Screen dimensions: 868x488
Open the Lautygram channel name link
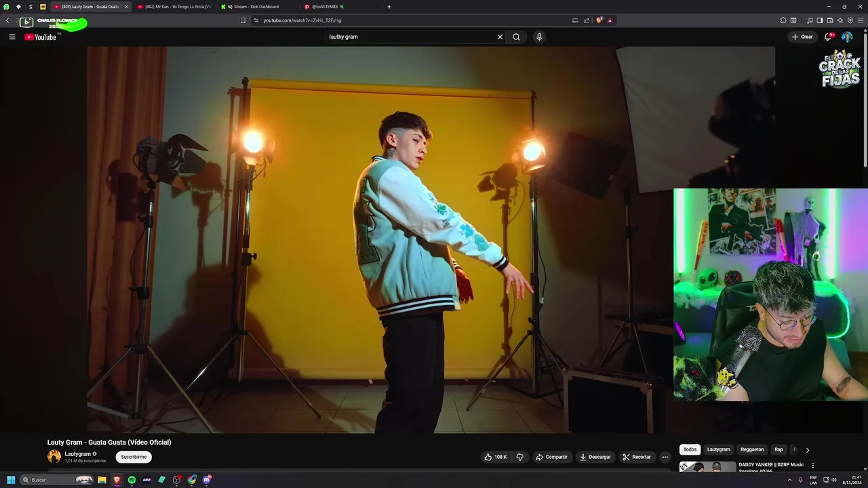[x=78, y=453]
